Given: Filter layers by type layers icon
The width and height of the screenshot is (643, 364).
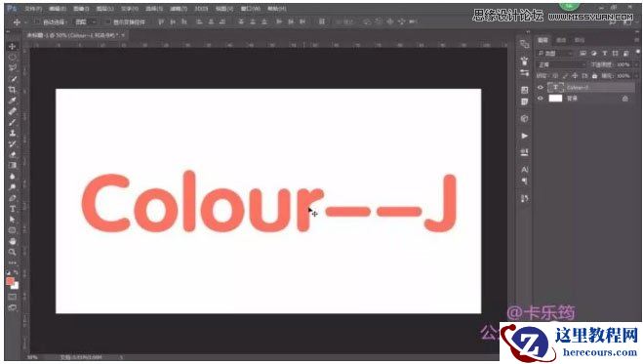Looking at the screenshot, I should point(604,54).
